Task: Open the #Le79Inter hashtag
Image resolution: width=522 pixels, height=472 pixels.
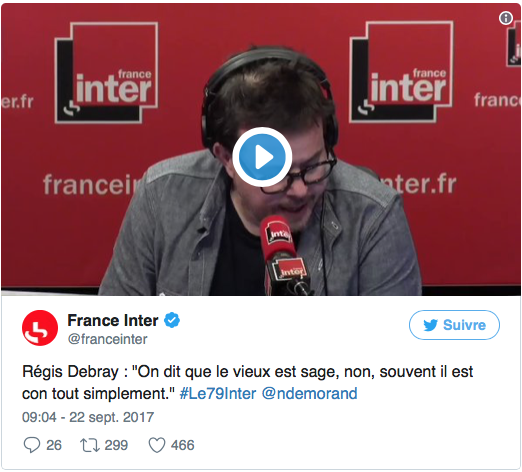Action: click(218, 393)
